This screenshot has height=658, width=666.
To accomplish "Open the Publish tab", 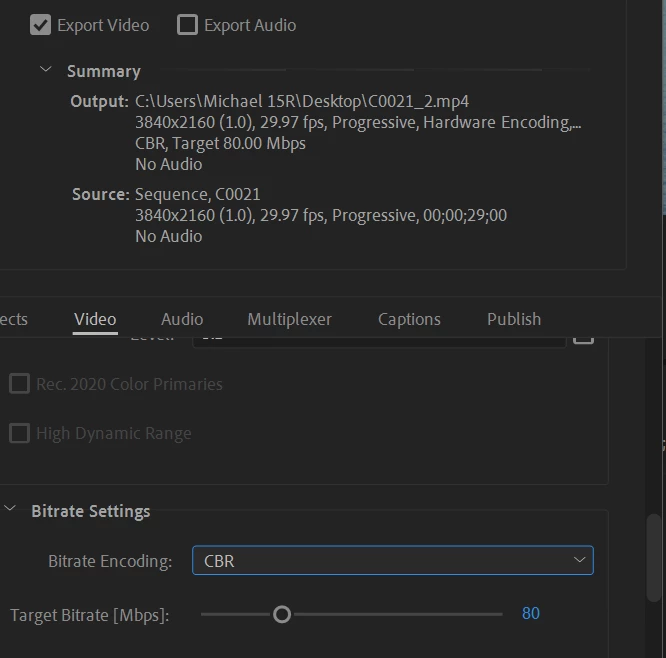I will point(514,319).
